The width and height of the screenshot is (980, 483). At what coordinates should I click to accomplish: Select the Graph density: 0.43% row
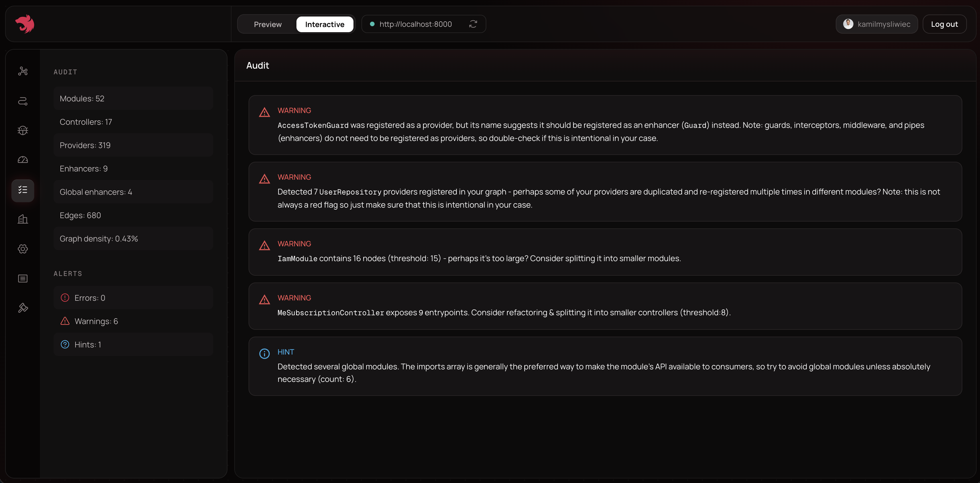point(133,239)
